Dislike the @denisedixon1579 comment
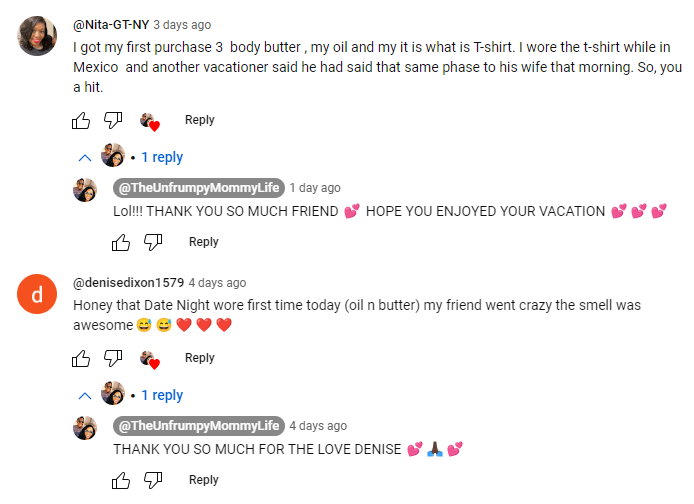This screenshot has width=694, height=504. [x=113, y=359]
